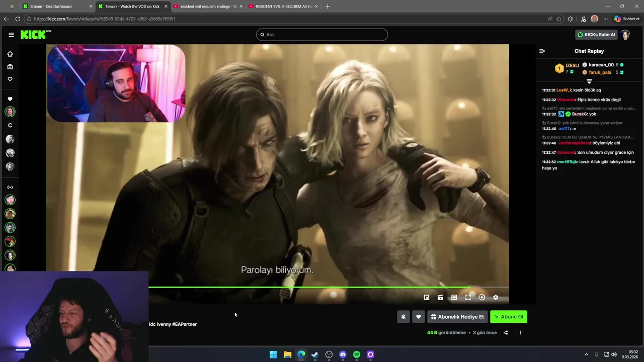
Task: Share this VOD with the share icon
Action: click(506, 332)
